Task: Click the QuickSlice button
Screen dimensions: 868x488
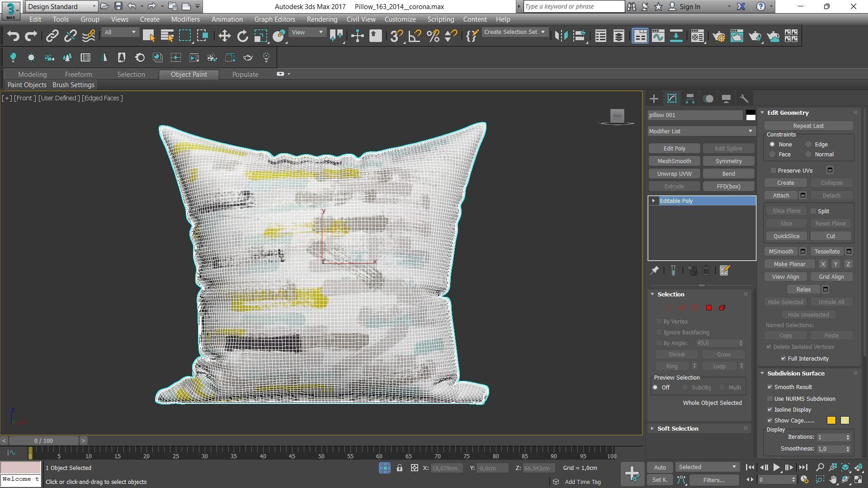Action: coord(786,236)
